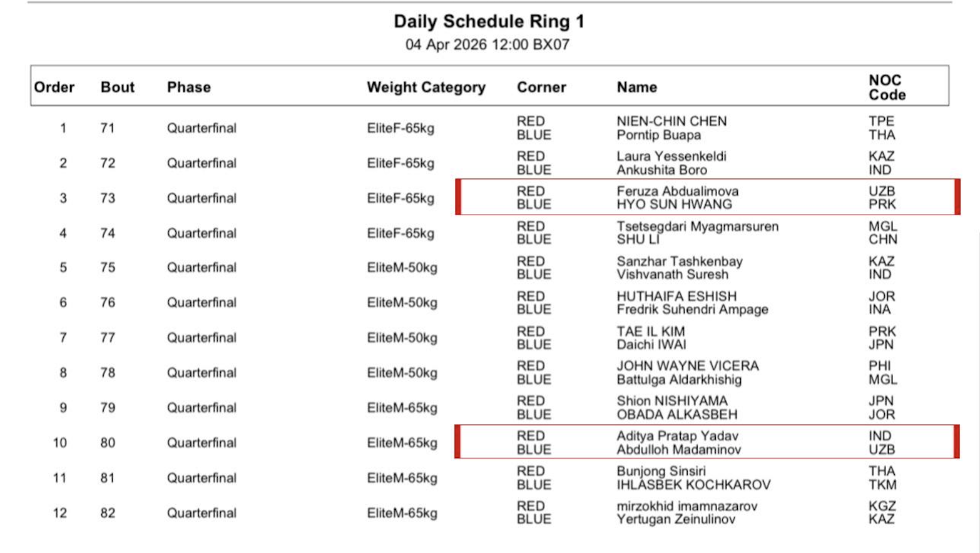The height and width of the screenshot is (553, 980).
Task: Click the Order column header
Action: point(54,87)
